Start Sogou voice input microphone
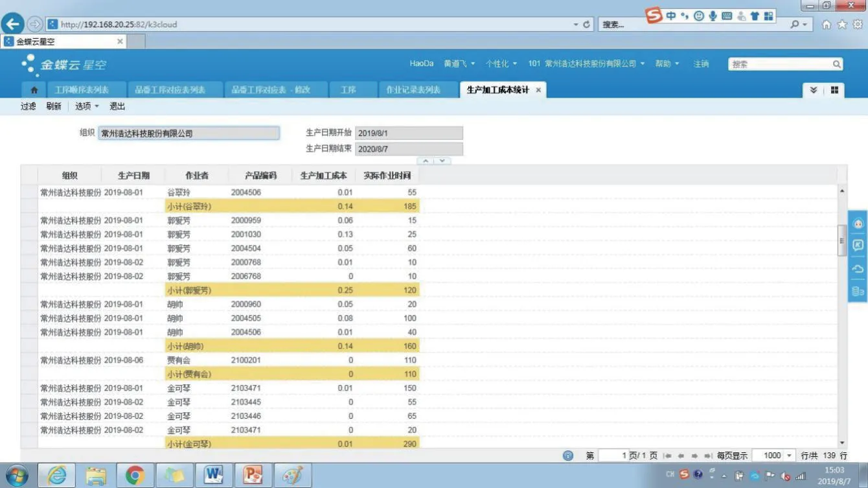Screen dimensions: 868x488 [713, 16]
